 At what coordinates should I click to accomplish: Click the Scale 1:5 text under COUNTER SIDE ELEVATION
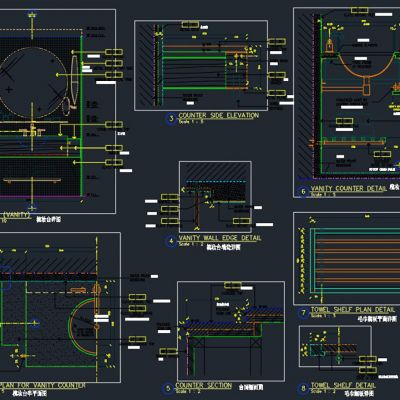191,122
